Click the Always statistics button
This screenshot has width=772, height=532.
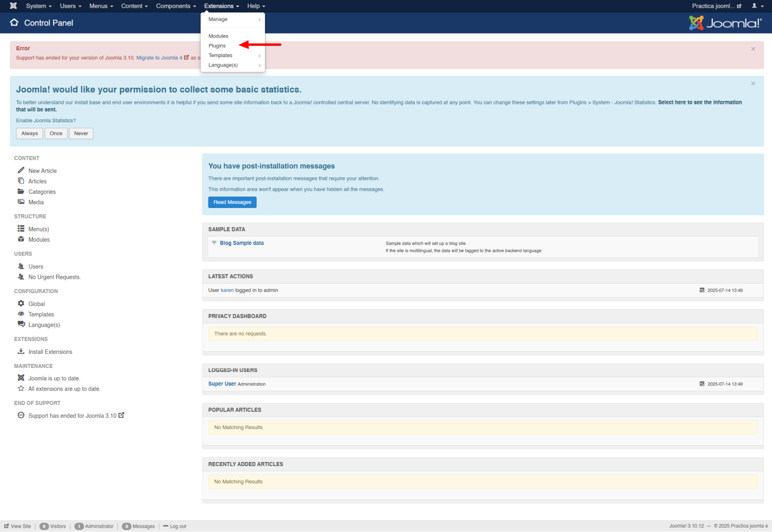pos(30,133)
